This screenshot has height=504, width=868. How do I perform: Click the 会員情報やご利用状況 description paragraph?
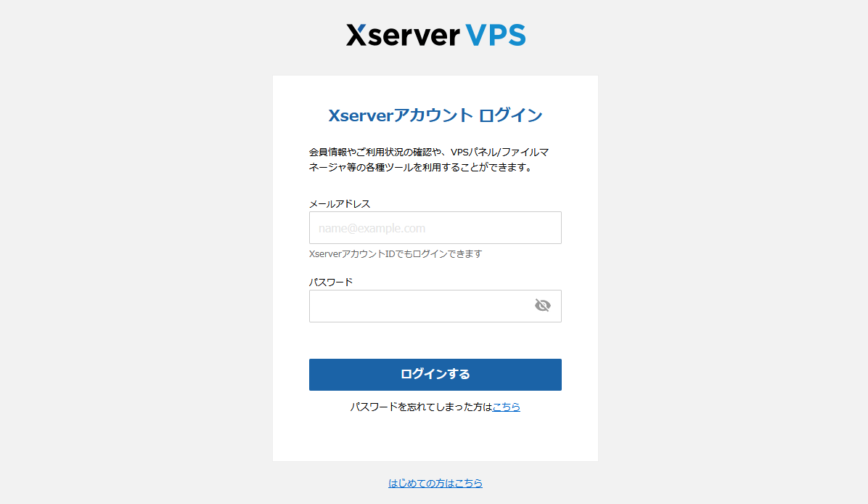429,160
